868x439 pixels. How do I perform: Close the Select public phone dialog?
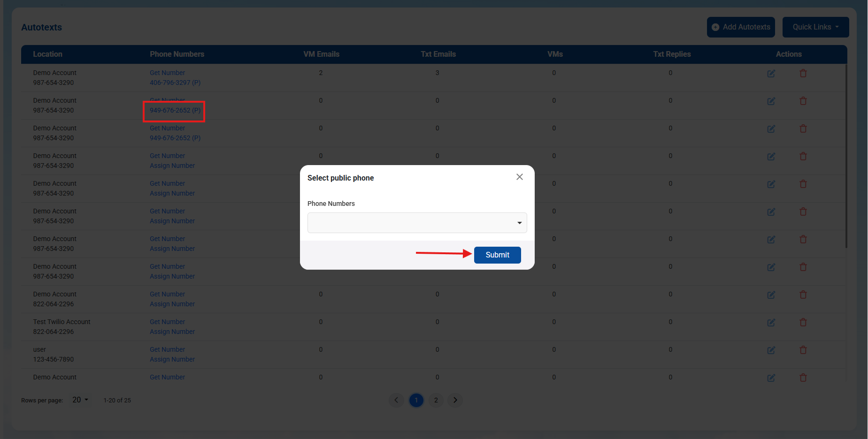pyautogui.click(x=520, y=177)
